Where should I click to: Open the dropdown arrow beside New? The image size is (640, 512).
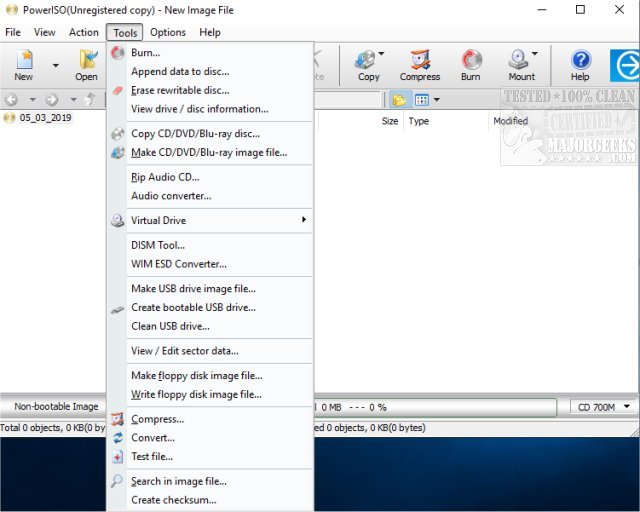(55, 65)
